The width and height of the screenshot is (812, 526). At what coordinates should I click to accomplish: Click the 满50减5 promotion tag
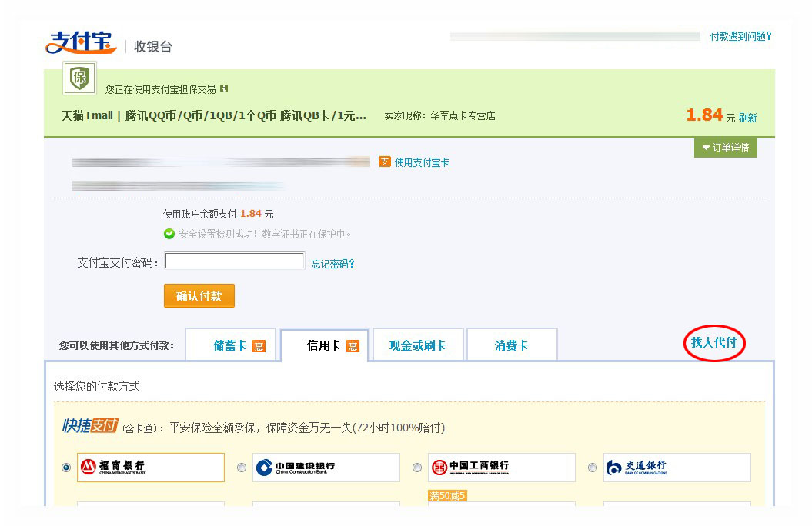pyautogui.click(x=447, y=496)
